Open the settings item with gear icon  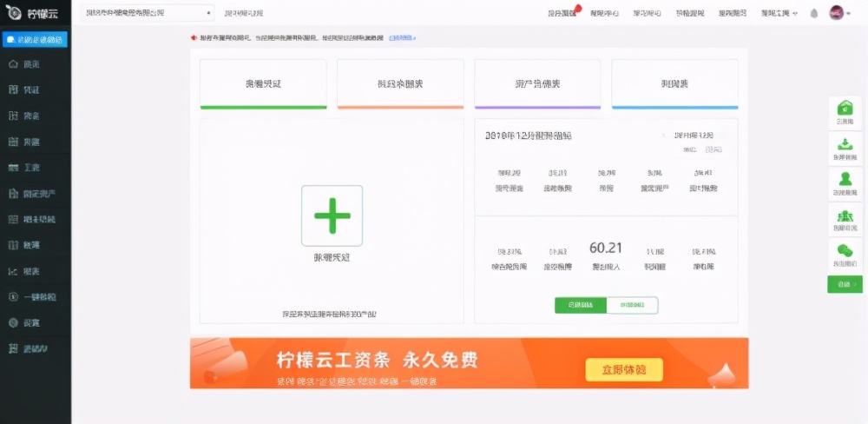coord(36,322)
